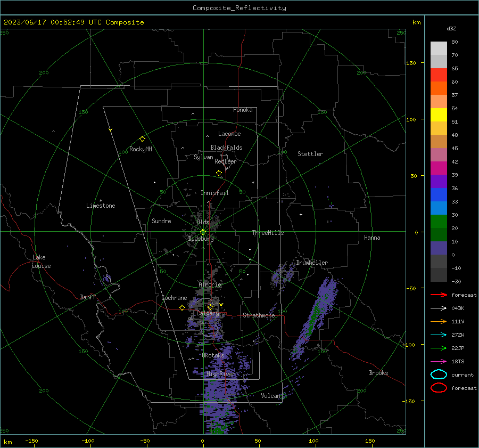Click the Sundre label
The image size is (479, 448).
161,221
